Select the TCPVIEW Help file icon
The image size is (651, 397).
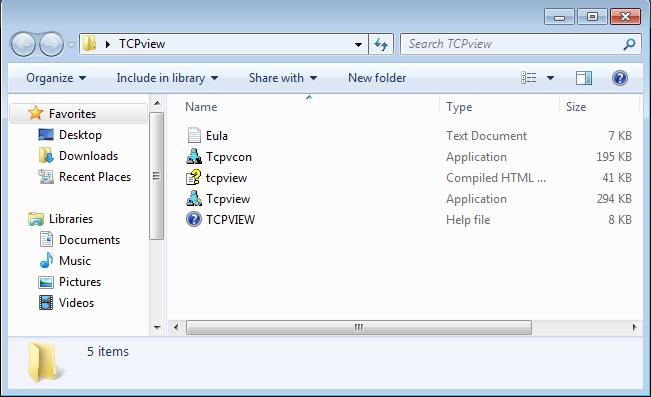194,219
